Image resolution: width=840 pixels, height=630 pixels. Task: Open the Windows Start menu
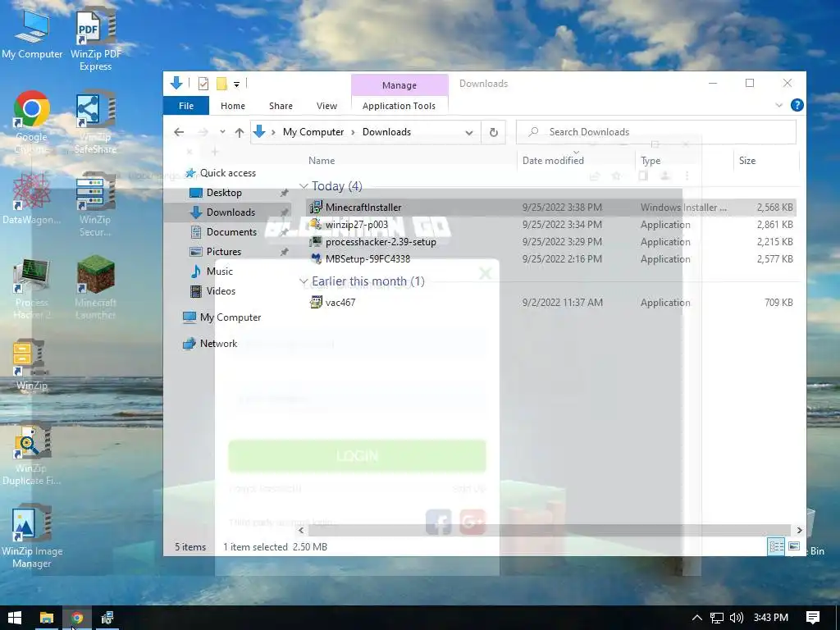pyautogui.click(x=15, y=618)
